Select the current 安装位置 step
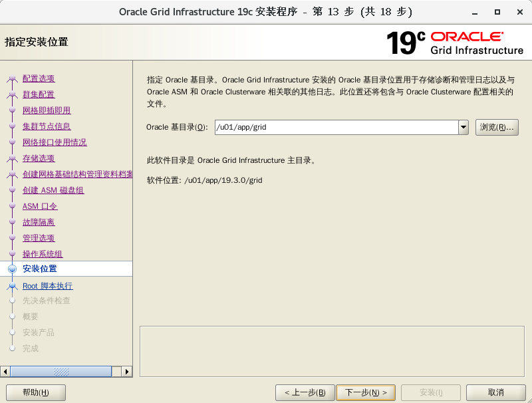 (66, 269)
